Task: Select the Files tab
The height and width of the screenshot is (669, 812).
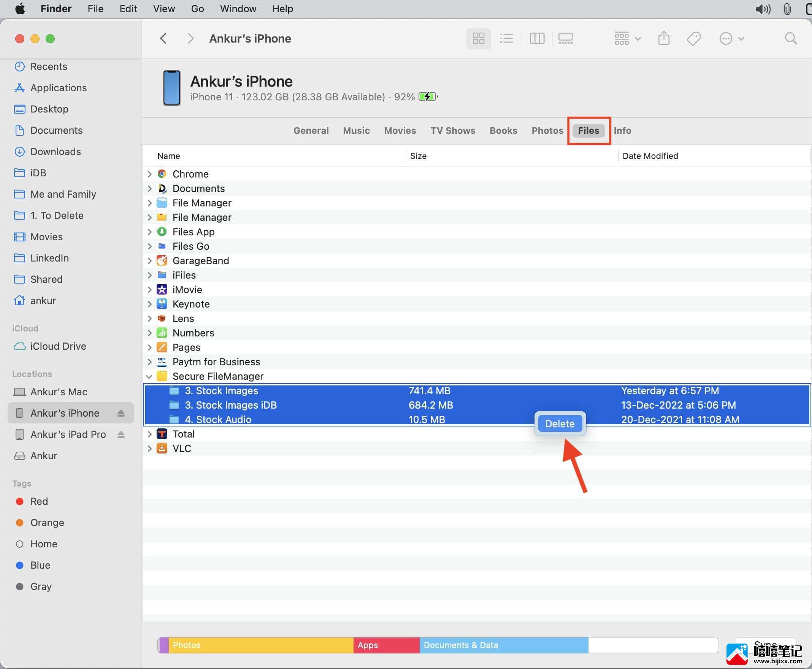Action: 588,131
